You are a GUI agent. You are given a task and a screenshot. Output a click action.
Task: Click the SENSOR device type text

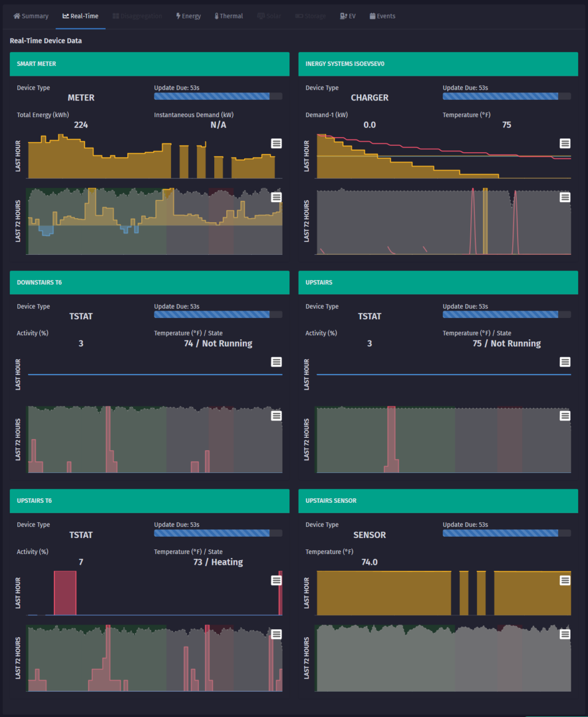click(370, 534)
